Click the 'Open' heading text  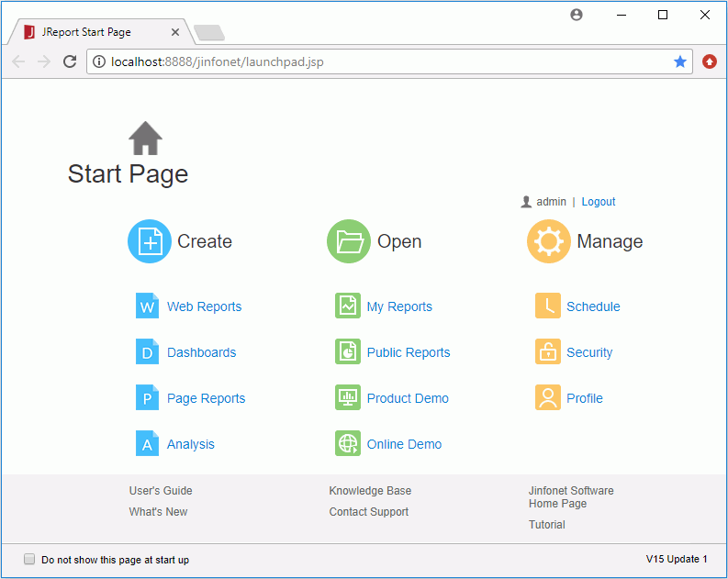coord(399,241)
